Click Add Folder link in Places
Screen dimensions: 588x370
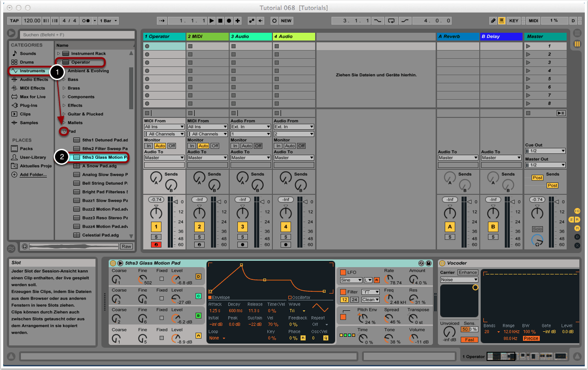[x=33, y=175]
